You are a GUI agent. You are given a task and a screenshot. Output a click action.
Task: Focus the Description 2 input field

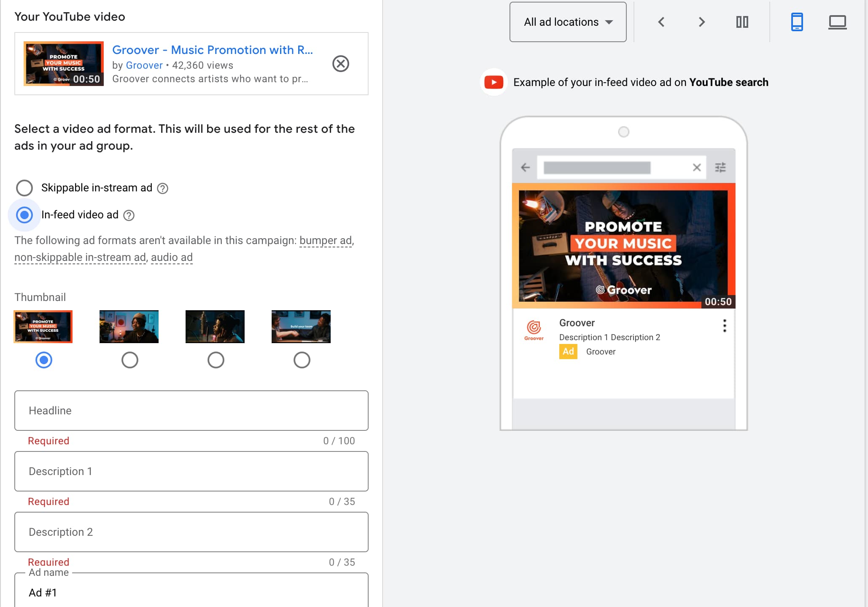[x=191, y=532]
